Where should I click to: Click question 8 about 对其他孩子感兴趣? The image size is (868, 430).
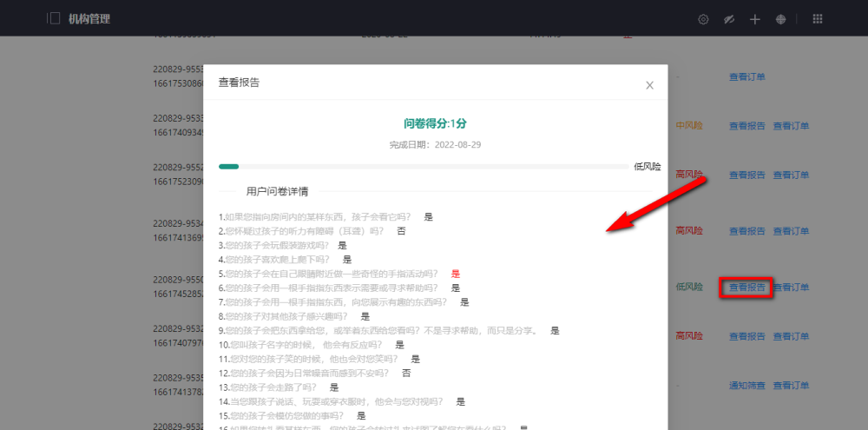point(283,316)
